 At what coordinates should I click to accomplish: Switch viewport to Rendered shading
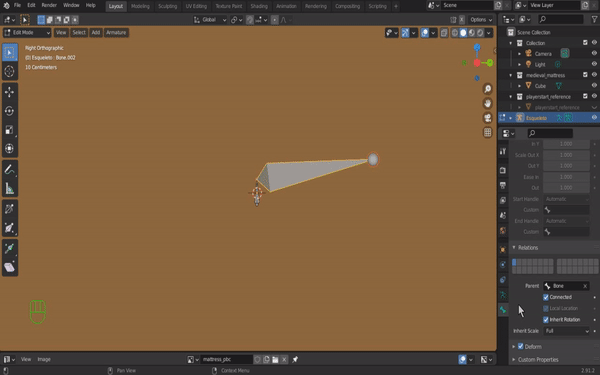point(480,33)
